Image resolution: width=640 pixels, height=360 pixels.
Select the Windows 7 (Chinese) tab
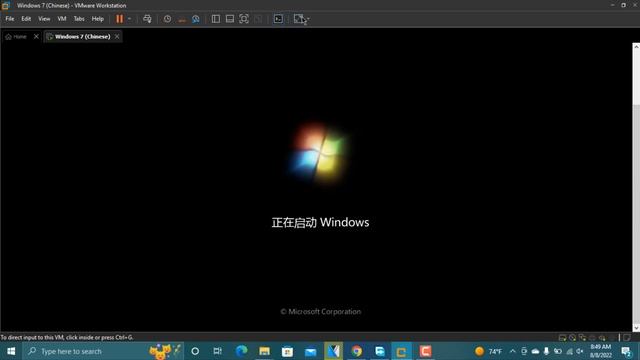82,37
